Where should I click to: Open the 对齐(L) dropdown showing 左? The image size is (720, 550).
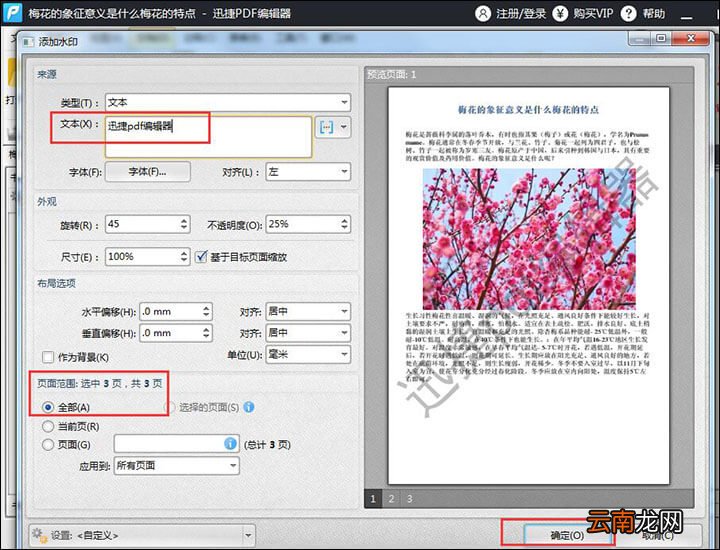pos(308,172)
